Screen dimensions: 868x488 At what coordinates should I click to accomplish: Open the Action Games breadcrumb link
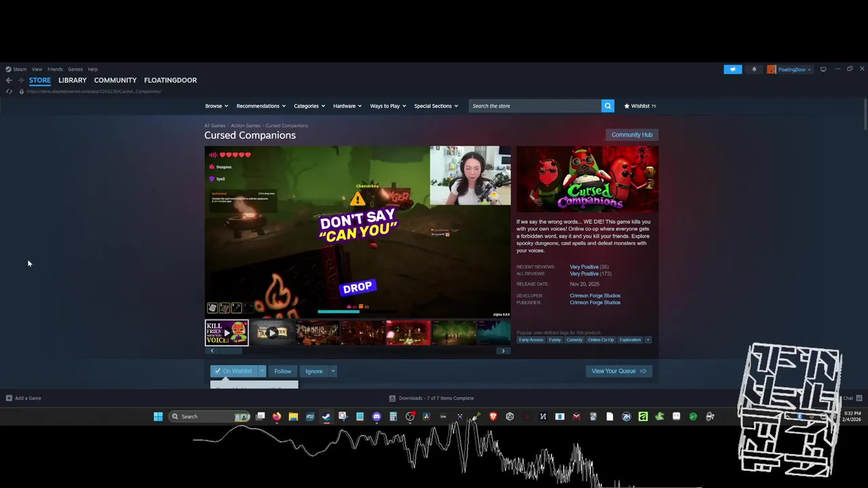tap(245, 125)
